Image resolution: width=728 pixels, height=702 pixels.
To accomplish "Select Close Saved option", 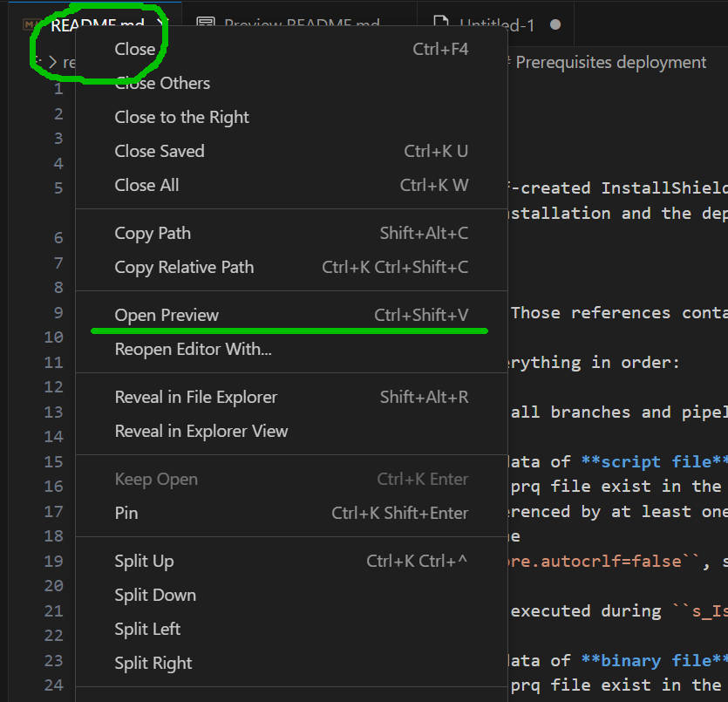I will (291, 151).
